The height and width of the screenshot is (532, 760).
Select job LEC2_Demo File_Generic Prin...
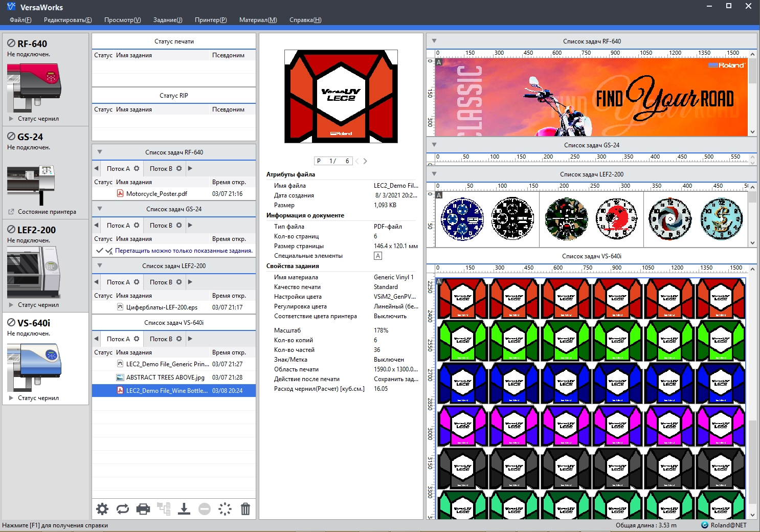point(174,364)
